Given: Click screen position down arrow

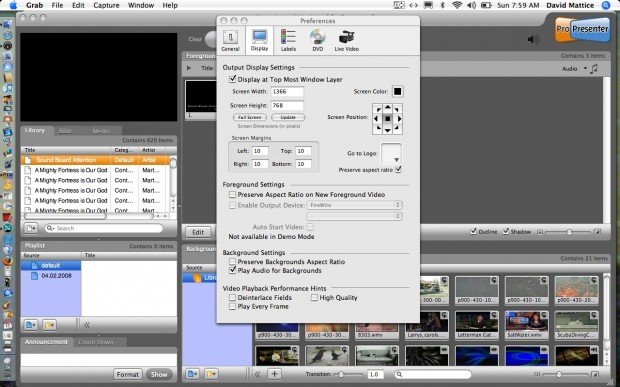Looking at the screenshot, I should tap(388, 130).
